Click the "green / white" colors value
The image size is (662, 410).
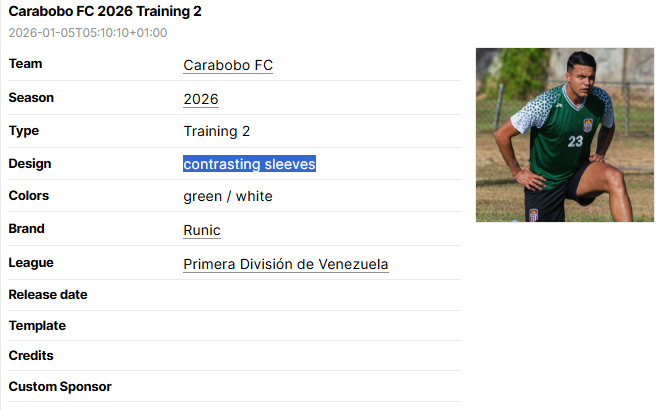228,196
